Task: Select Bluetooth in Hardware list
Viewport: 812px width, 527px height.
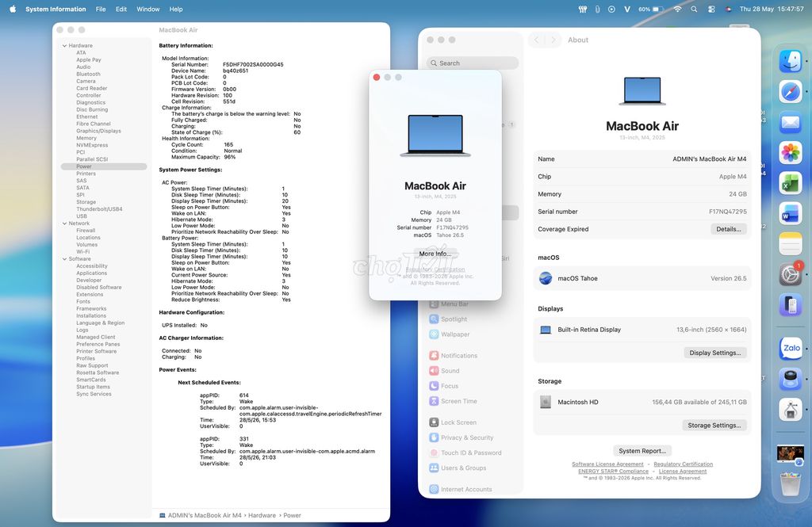Action: (x=88, y=74)
